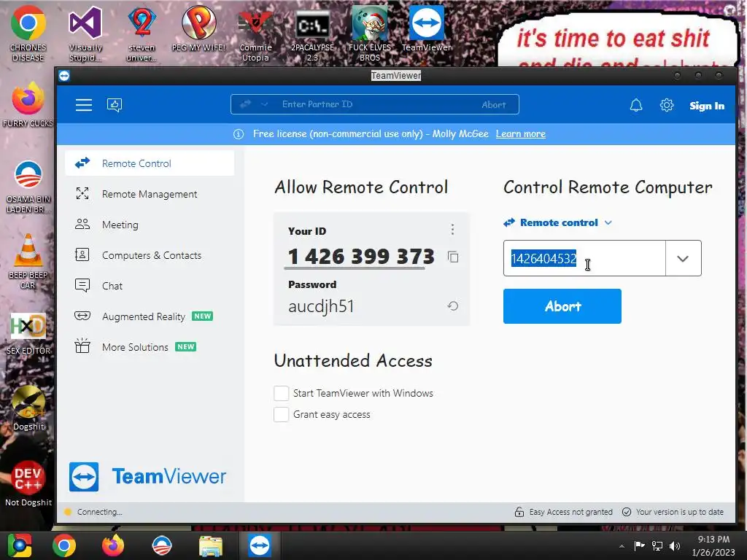Click the info icon in license banner
Image resolution: width=747 pixels, height=560 pixels.
pos(239,134)
